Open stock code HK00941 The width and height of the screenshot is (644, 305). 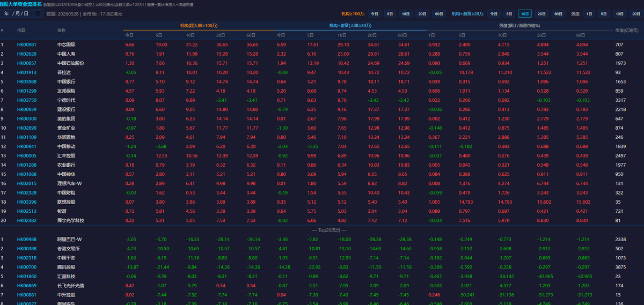[x=27, y=146]
